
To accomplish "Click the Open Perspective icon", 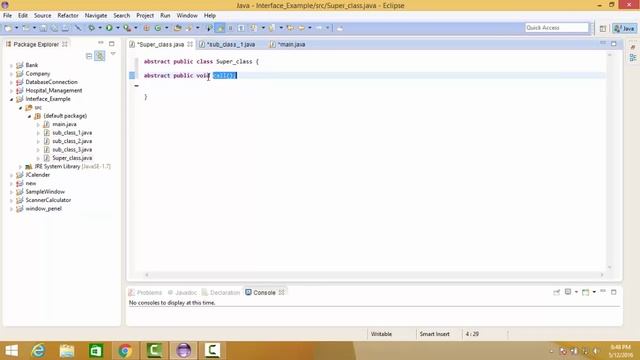I will click(x=603, y=28).
